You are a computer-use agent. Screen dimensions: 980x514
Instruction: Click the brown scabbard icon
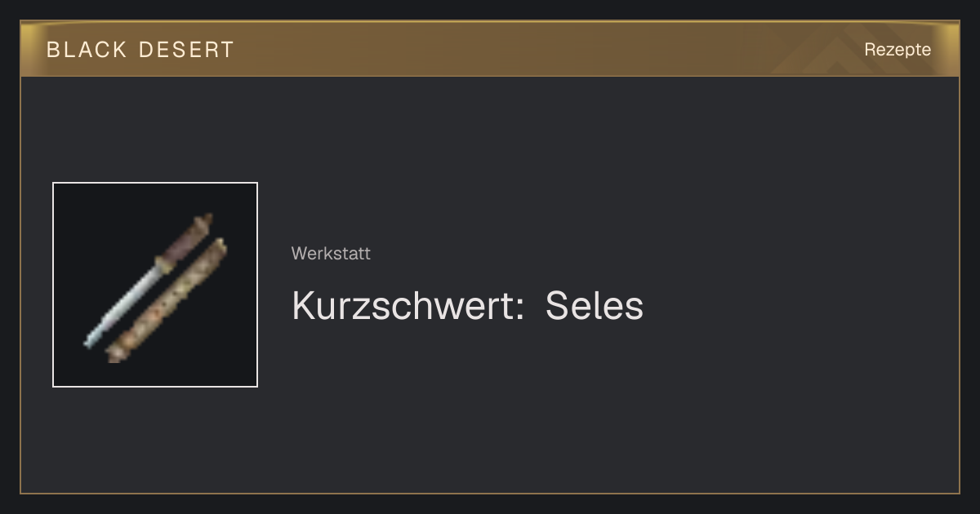[167, 301]
